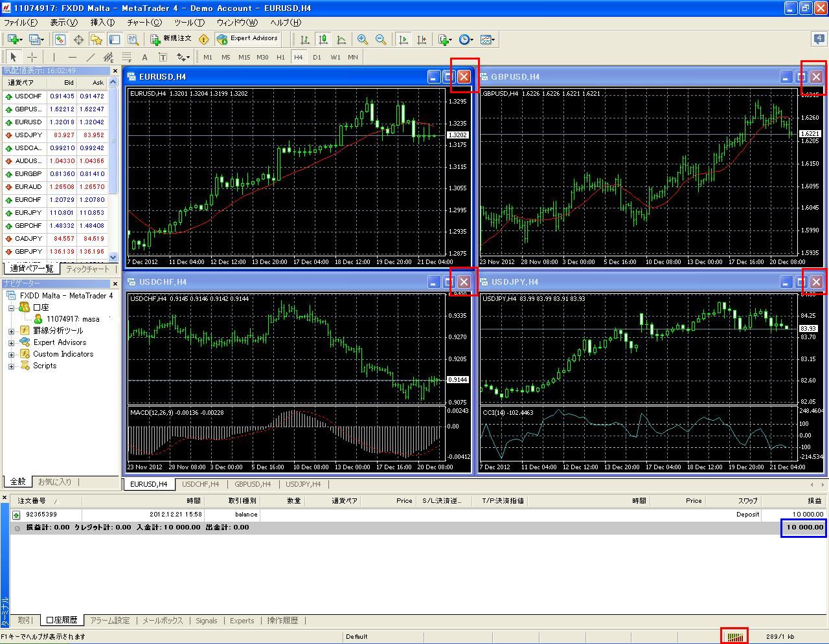Click the zoom out magnifier icon

point(381,39)
